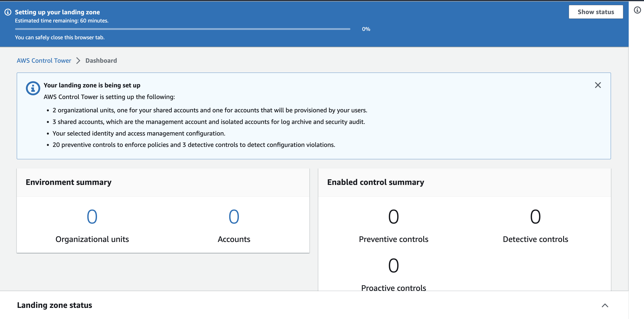The width and height of the screenshot is (644, 319).
Task: Go to AWS Control Tower breadcrumb link
Action: 44,60
